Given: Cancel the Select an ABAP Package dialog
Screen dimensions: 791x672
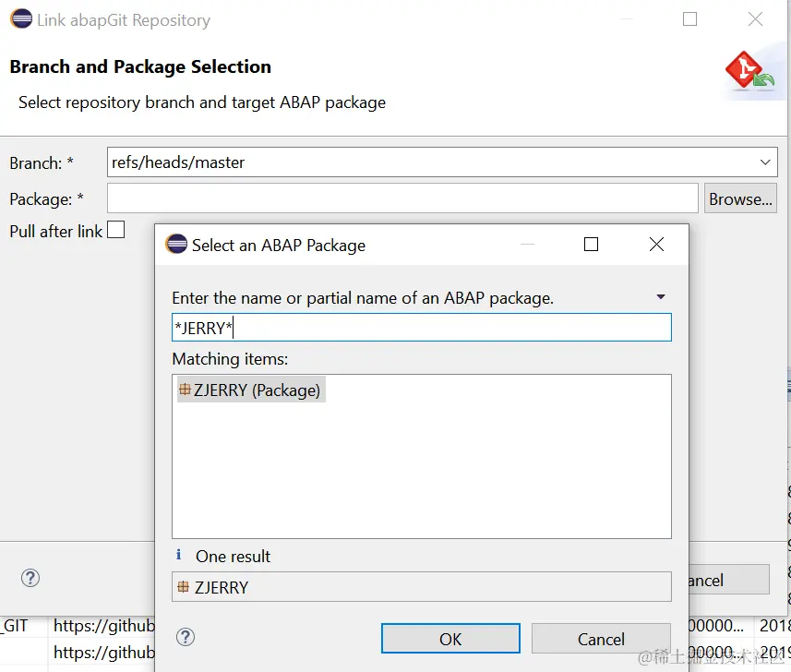Looking at the screenshot, I should click(600, 639).
